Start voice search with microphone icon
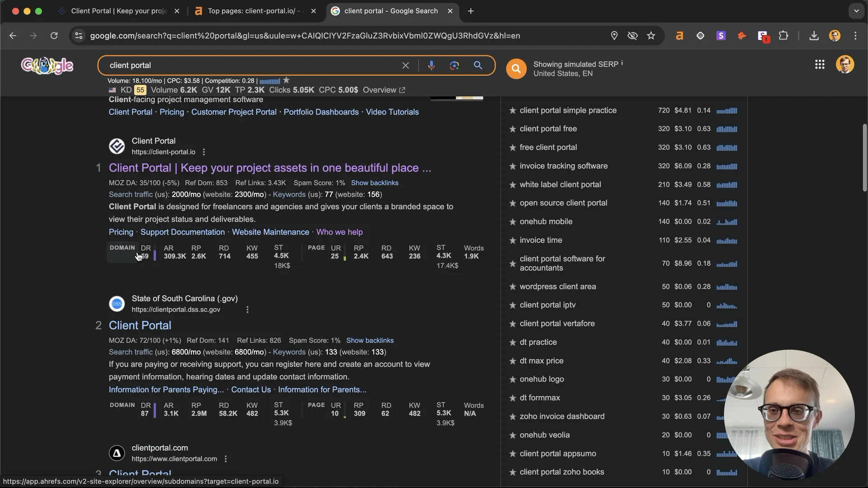The height and width of the screenshot is (488, 868). [x=431, y=66]
